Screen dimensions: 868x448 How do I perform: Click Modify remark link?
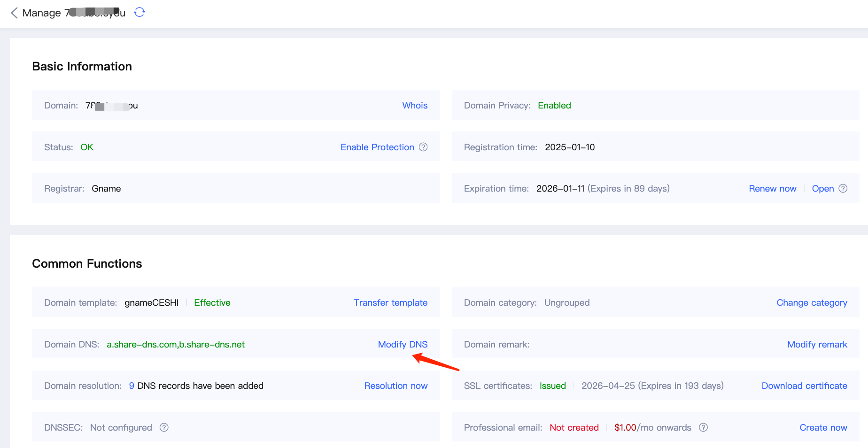click(817, 344)
